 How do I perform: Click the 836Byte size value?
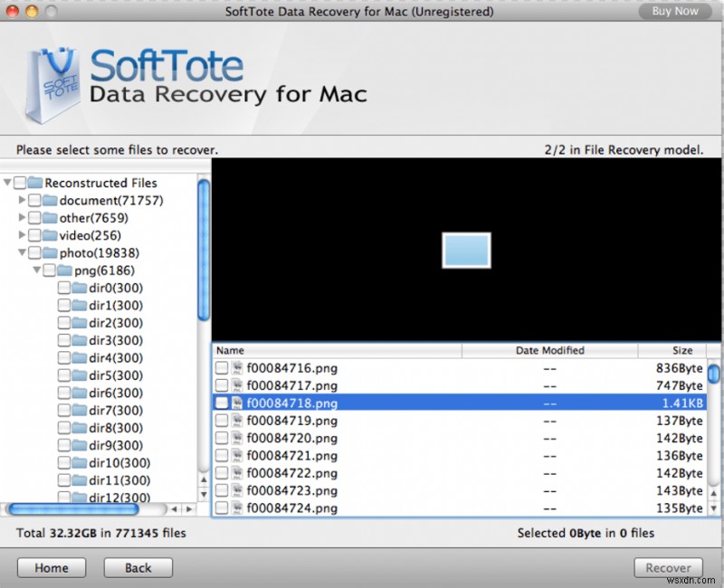[680, 368]
